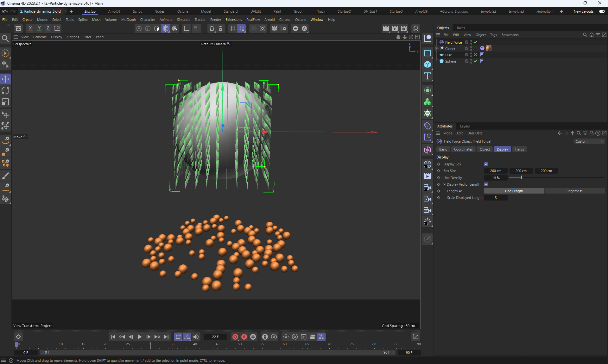Viewport: 608px width, 364px height.
Task: Select the Brightness option for Length As
Action: [x=574, y=191]
